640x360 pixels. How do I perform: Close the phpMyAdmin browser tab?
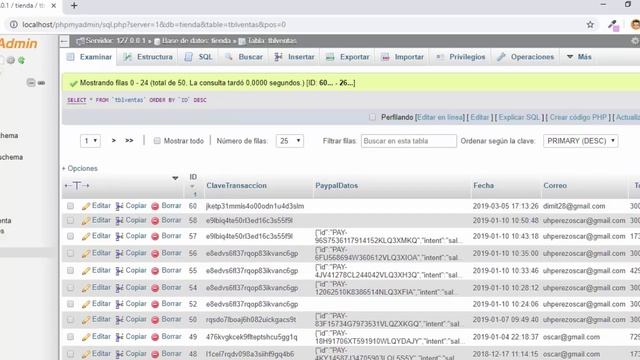point(53,6)
